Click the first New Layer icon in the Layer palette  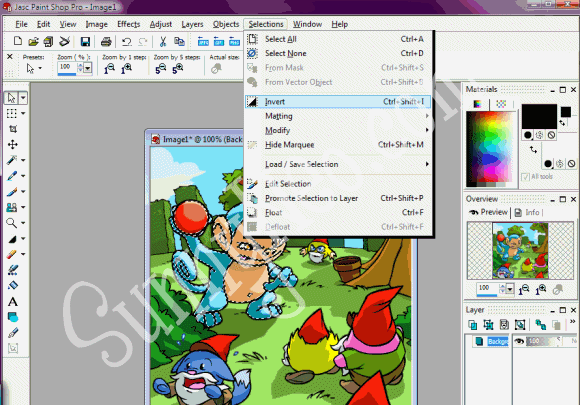tap(472, 325)
